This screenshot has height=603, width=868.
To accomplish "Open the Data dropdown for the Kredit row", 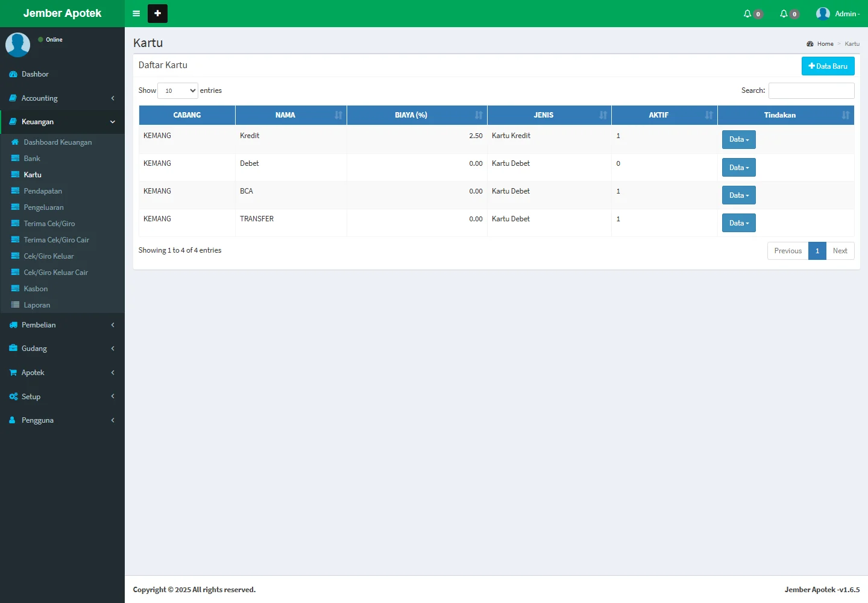I will [738, 140].
